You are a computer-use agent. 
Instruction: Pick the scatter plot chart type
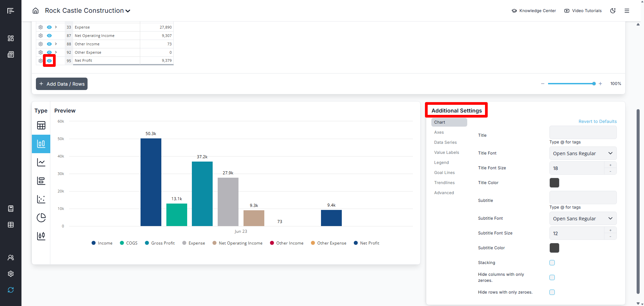coord(41,199)
